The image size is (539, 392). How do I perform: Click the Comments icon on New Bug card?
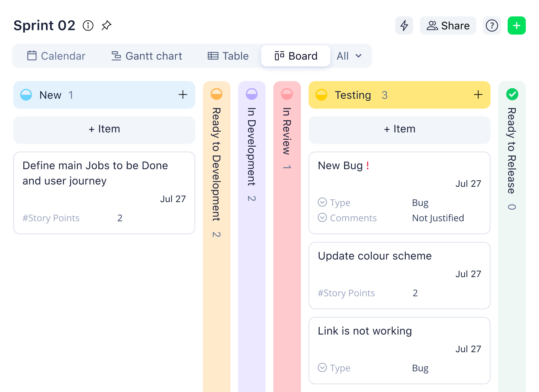point(322,217)
